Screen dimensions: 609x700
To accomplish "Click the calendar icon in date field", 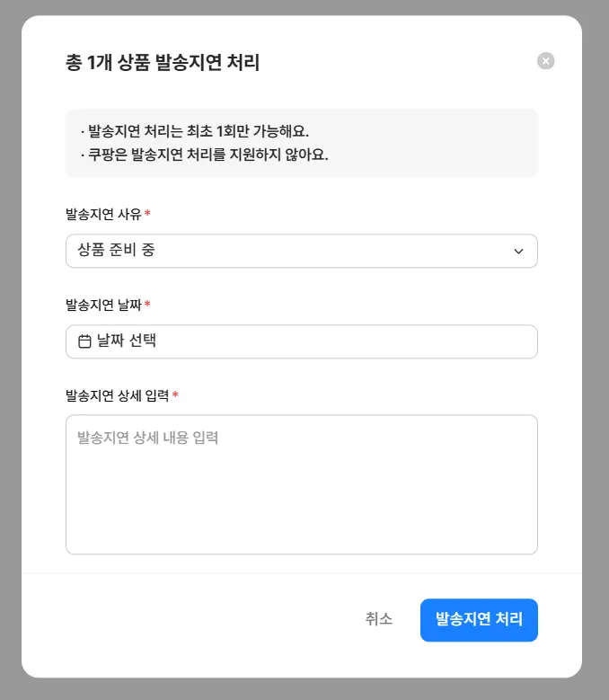I will (84, 341).
